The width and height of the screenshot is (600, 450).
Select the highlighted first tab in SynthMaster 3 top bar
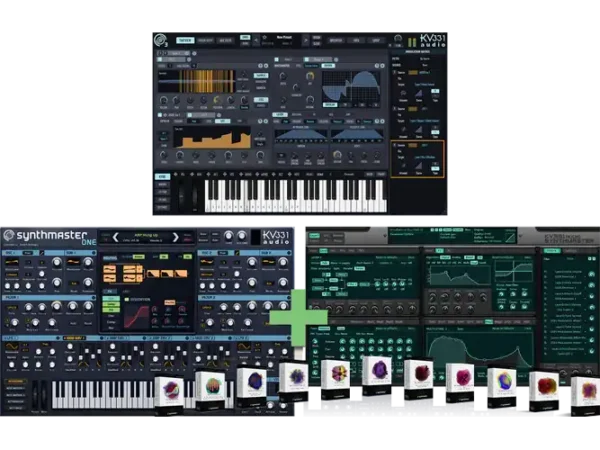[x=185, y=40]
